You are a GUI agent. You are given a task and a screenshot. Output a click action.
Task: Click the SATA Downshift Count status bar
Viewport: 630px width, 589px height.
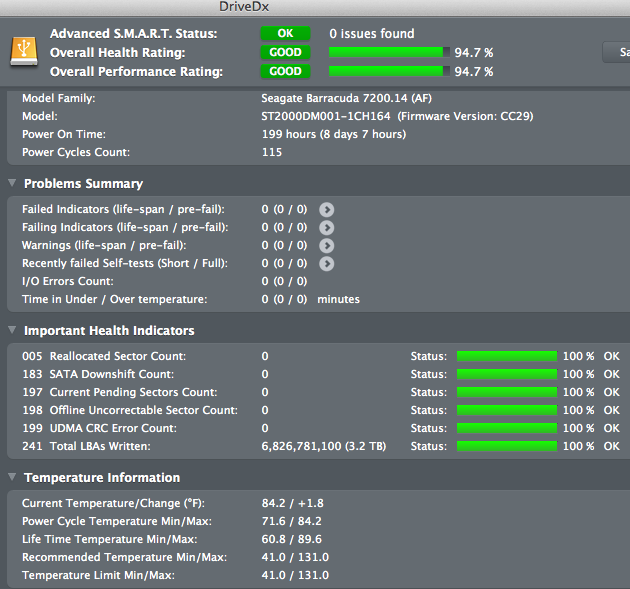[507, 374]
